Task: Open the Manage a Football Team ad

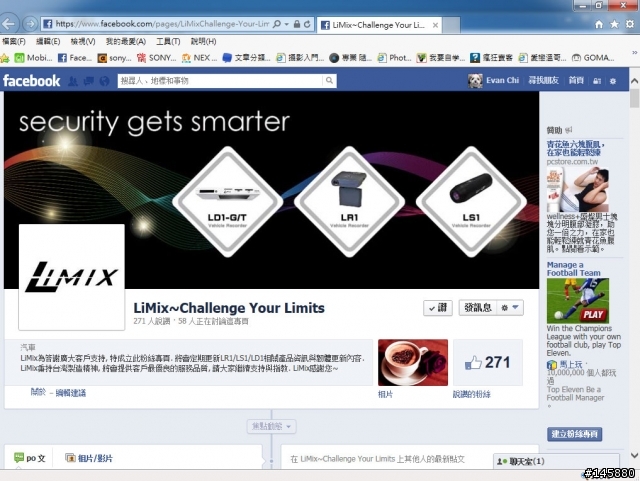Action: (573, 269)
